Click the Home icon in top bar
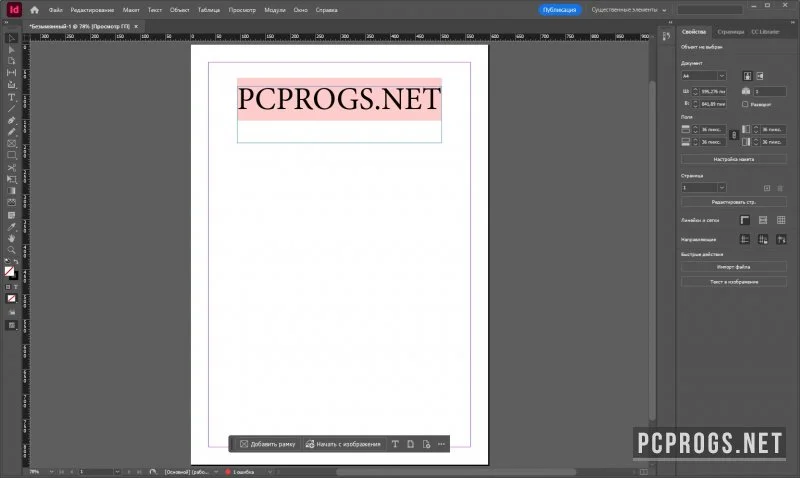This screenshot has width=800, height=478. pos(34,10)
